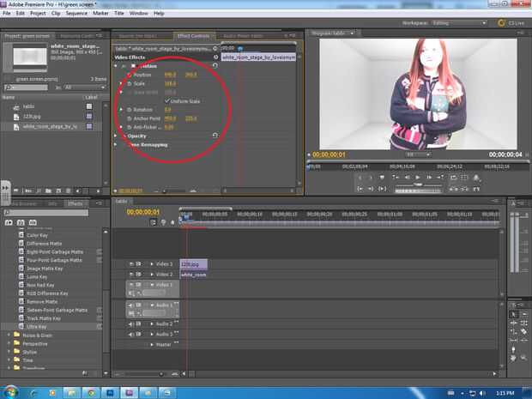Screen dimensions: 532x399
Task: Mute the Audio 2 track speaker
Action: 131,324
